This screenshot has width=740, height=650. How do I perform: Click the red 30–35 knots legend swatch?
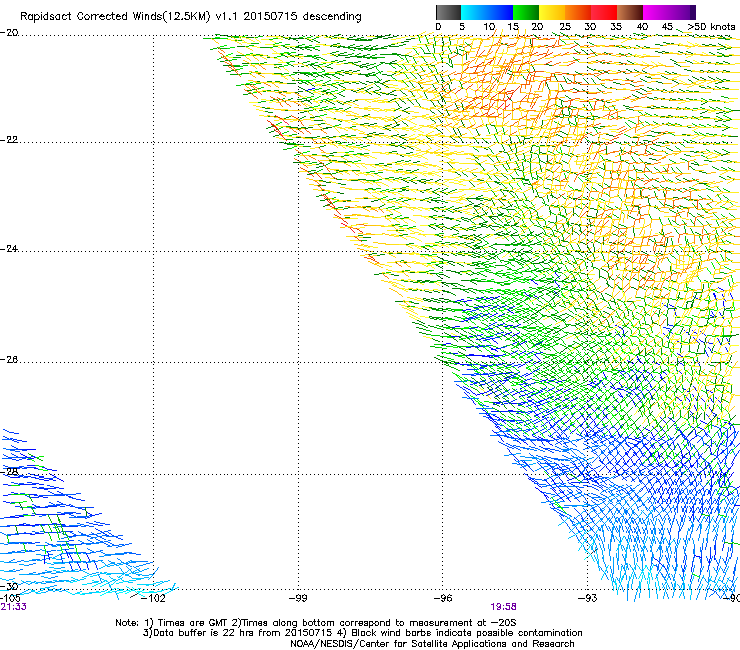604,12
